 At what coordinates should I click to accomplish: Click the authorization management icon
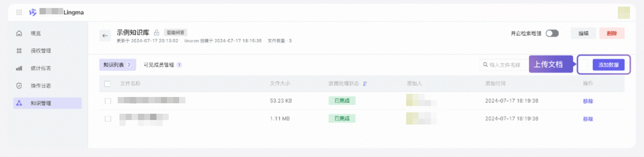pos(19,51)
